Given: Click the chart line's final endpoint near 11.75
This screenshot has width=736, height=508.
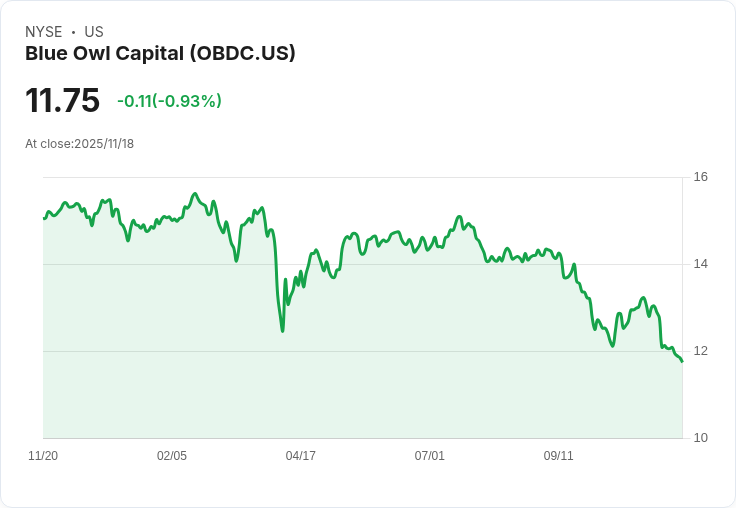Looking at the screenshot, I should (x=682, y=361).
